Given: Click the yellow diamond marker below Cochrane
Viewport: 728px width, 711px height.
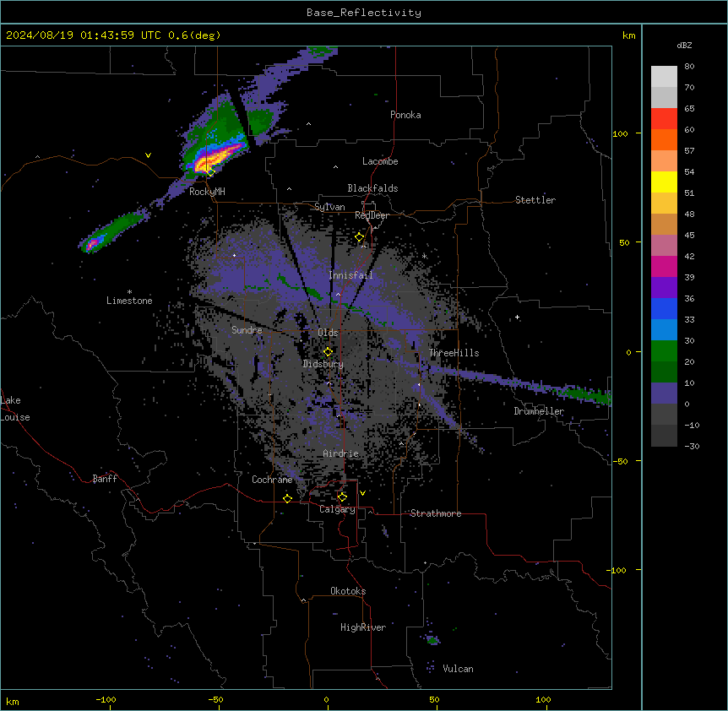Looking at the screenshot, I should tap(287, 498).
